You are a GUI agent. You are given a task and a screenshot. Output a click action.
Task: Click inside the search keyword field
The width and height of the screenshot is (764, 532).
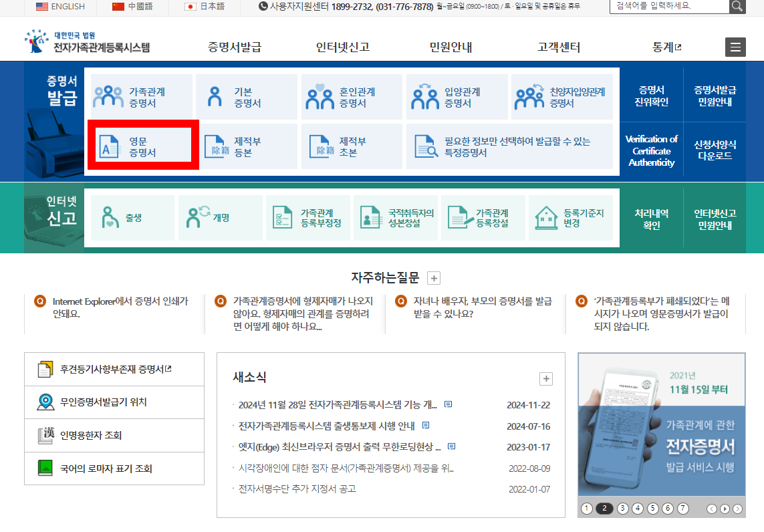[668, 7]
